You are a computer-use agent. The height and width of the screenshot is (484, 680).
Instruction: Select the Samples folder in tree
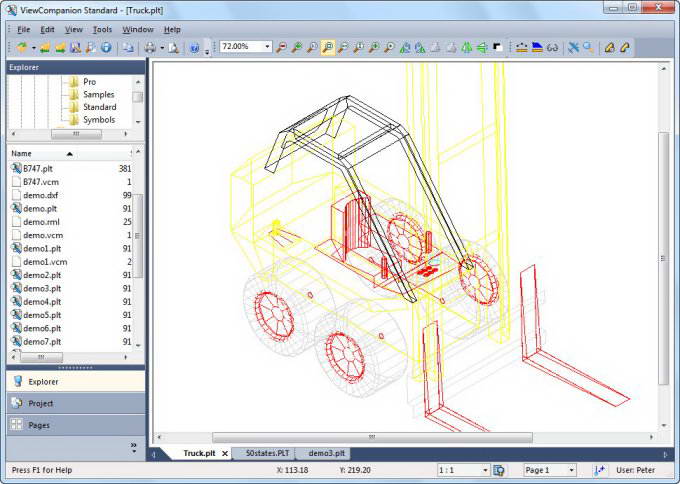[98, 95]
